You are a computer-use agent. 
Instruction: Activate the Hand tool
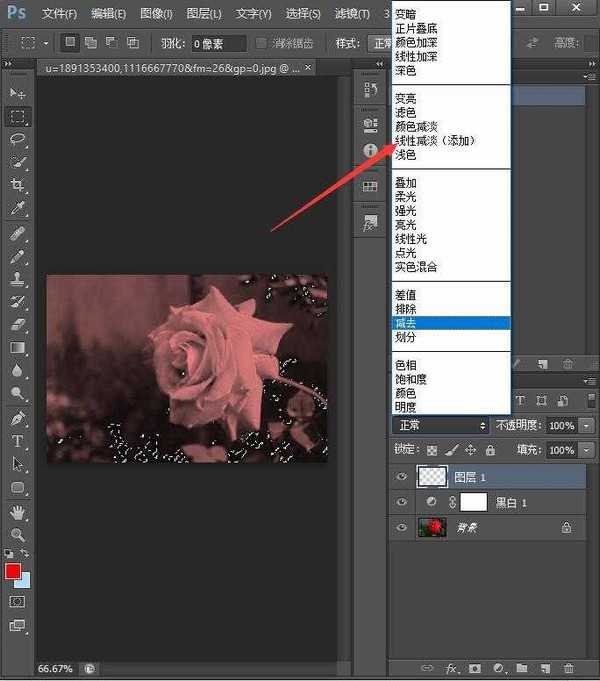coord(18,511)
